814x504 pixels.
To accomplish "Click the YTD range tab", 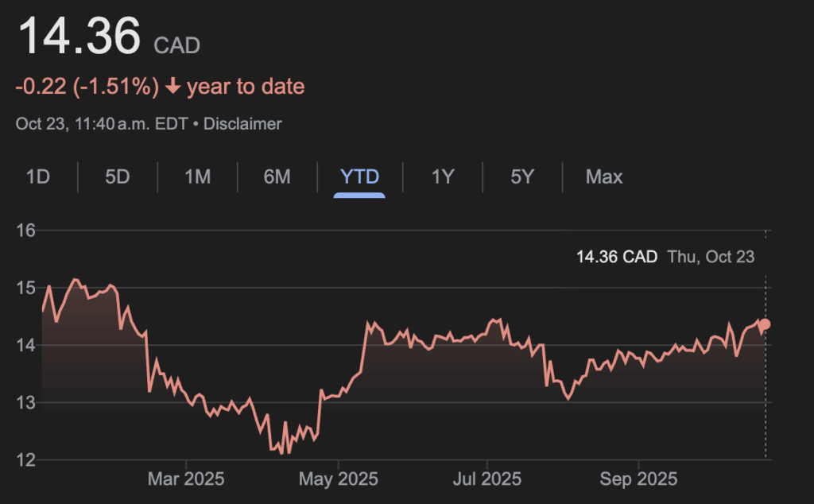I will 359,176.
